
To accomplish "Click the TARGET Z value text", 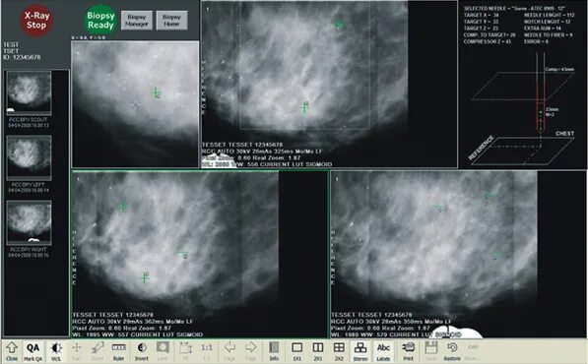I will click(481, 29).
